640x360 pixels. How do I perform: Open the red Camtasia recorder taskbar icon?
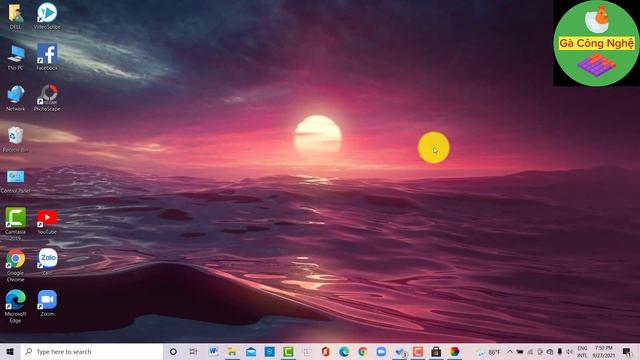[x=418, y=351]
